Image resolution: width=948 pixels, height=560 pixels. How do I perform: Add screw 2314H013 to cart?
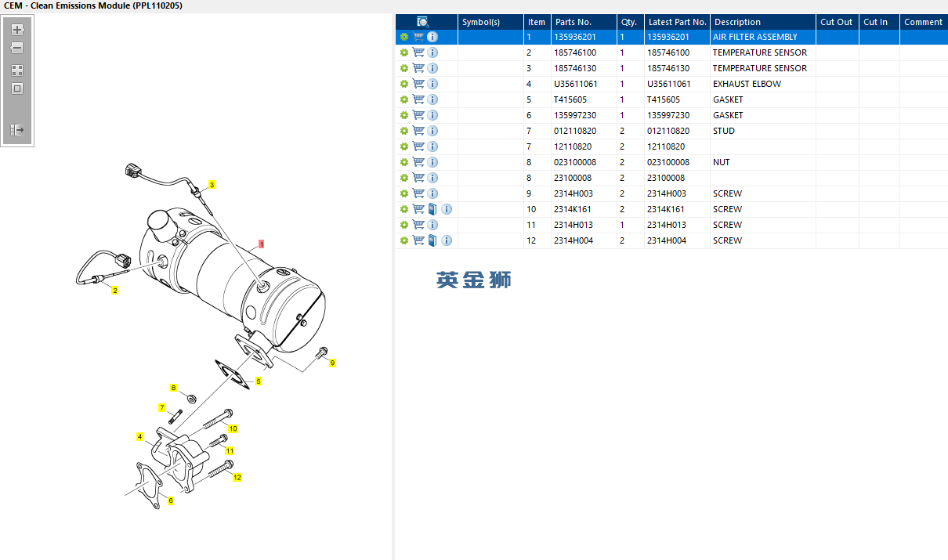coord(418,225)
